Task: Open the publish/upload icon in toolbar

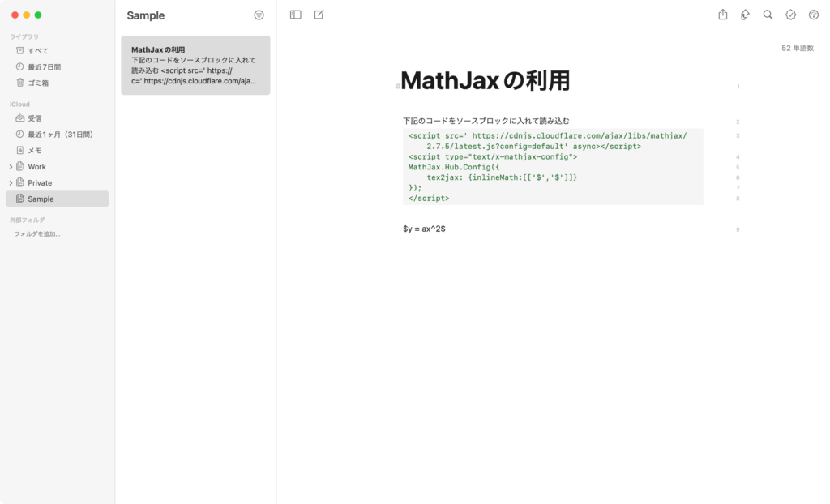Action: [x=745, y=15]
